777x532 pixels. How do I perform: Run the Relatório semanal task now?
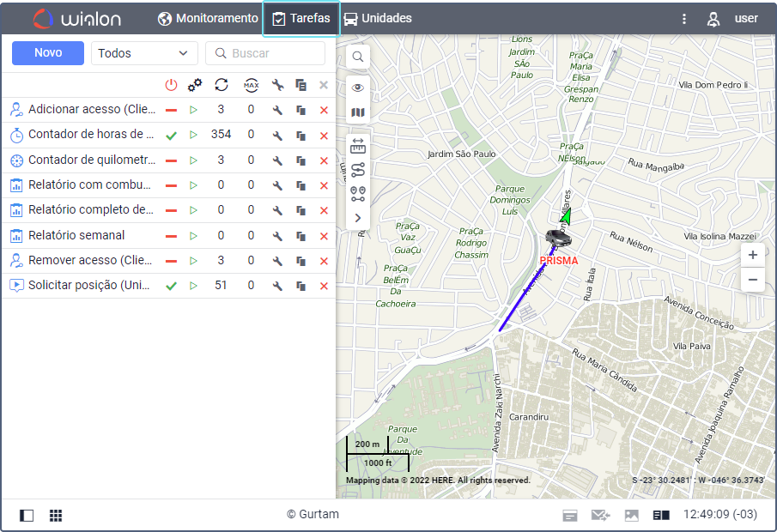(193, 236)
